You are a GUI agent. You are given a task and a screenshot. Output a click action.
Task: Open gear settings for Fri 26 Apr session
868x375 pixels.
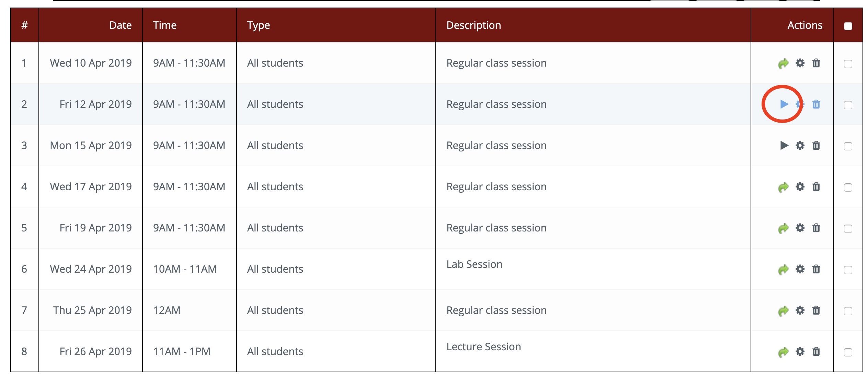(800, 352)
